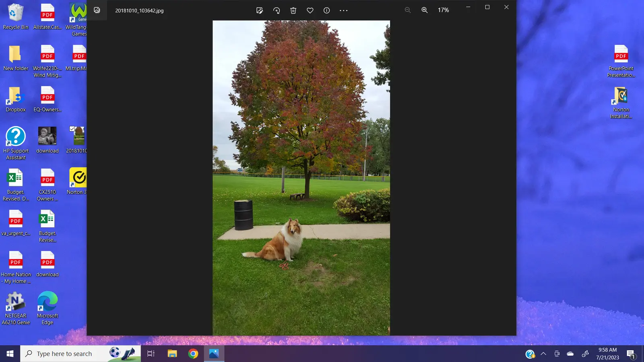This screenshot has width=644, height=362.
Task: Open Google Chrome from the taskbar
Action: [193, 354]
